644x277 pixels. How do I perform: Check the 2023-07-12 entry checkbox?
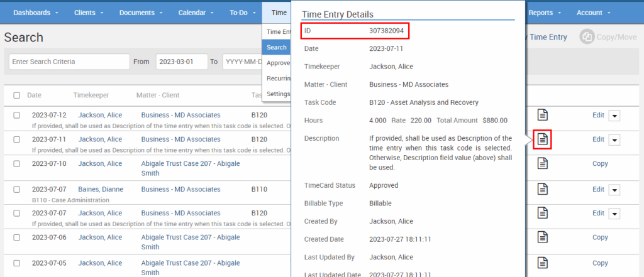tap(17, 115)
